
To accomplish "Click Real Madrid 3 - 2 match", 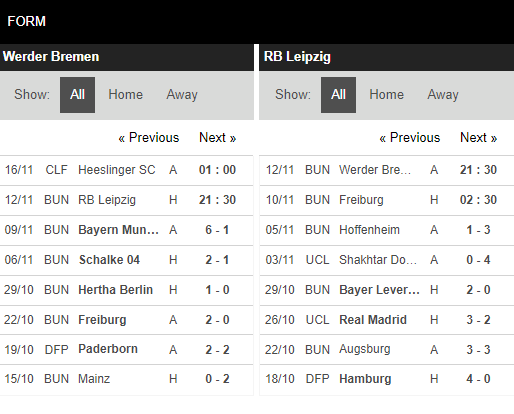I will (x=387, y=320).
